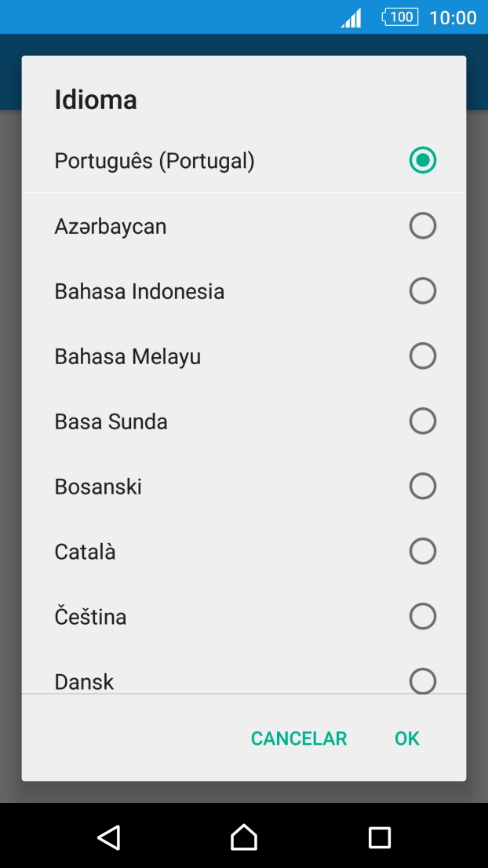Pick the Bahasa Melayu radio button
Viewport: 488px width, 868px height.
click(x=422, y=356)
